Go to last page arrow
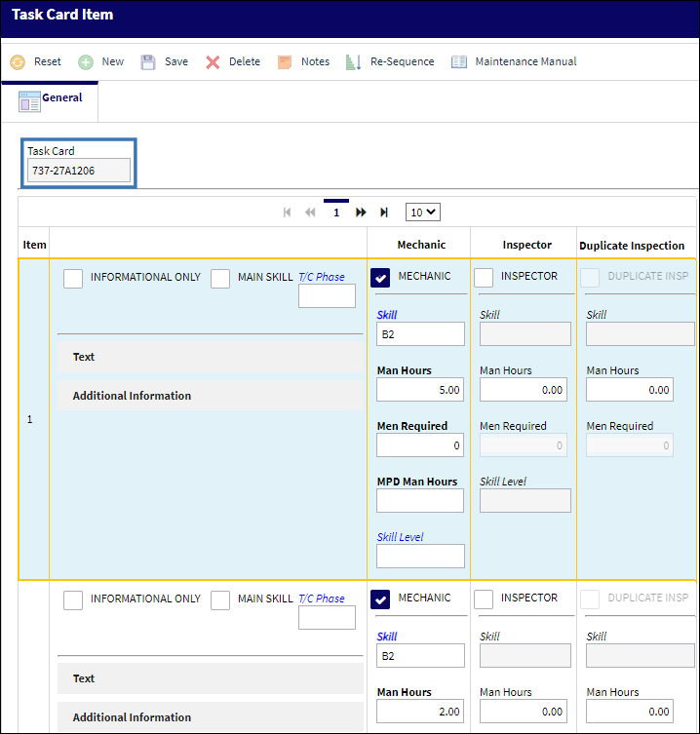This screenshot has width=700, height=734. click(384, 212)
